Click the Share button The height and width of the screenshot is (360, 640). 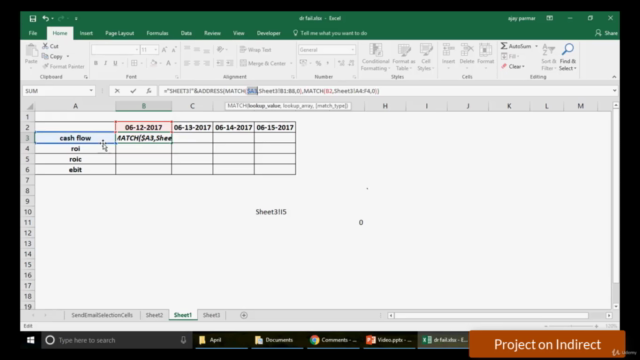[x=606, y=33]
